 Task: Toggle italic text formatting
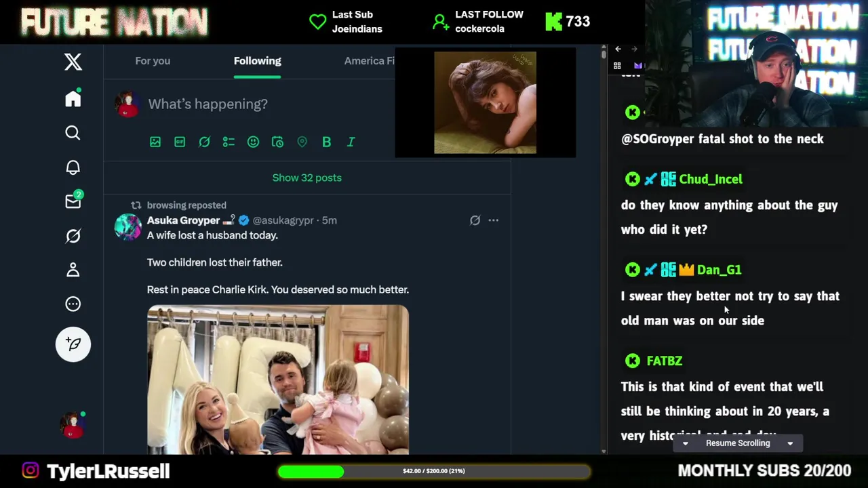[351, 142]
